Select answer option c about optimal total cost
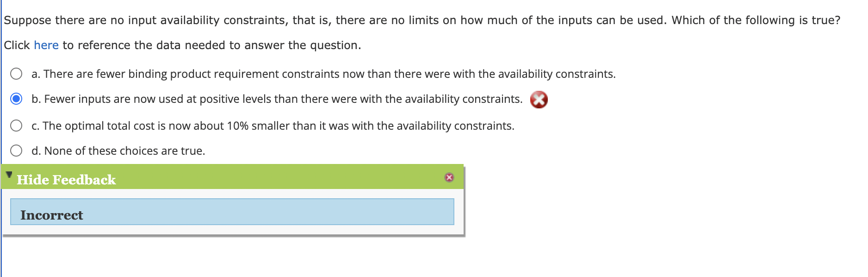Screen dimensions: 868x277 pos(17,124)
